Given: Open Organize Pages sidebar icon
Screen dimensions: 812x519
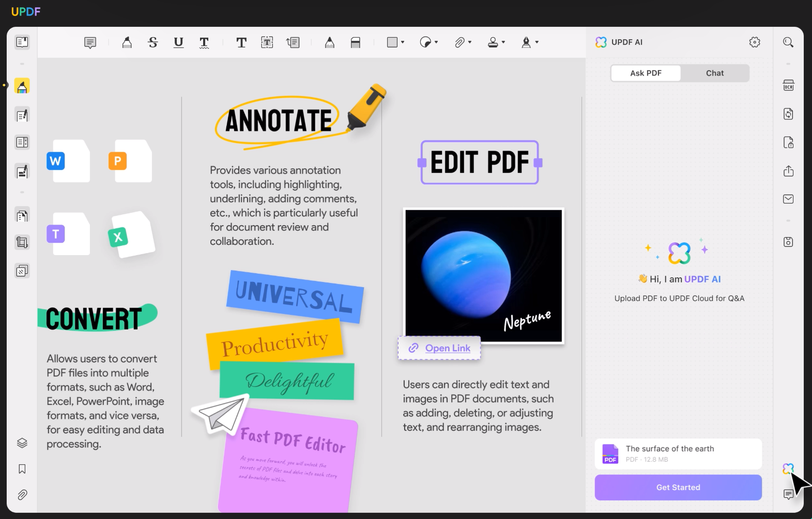Looking at the screenshot, I should point(22,215).
